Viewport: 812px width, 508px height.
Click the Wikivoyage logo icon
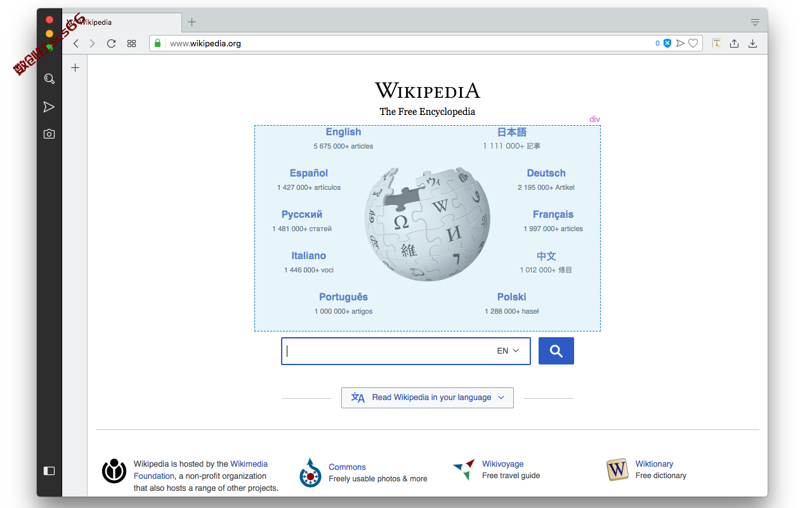[x=464, y=469]
